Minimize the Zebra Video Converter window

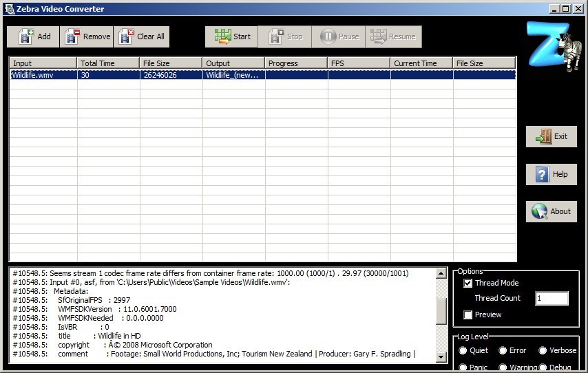tap(554, 9)
